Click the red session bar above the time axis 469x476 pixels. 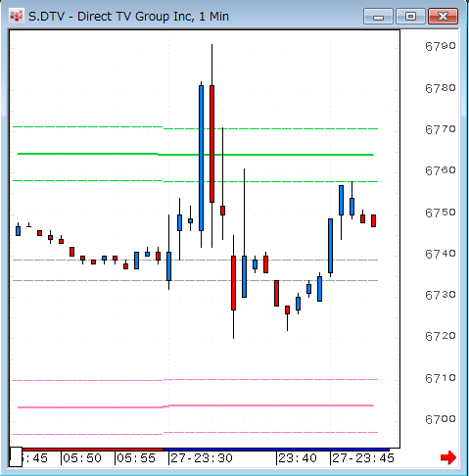point(92,450)
